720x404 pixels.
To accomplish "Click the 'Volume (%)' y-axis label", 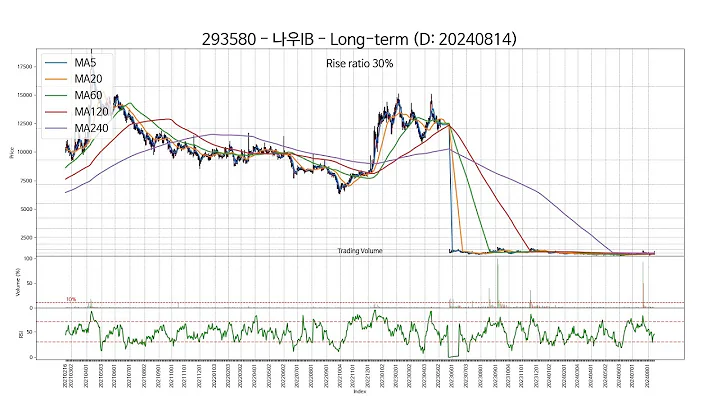I will [x=18, y=282].
